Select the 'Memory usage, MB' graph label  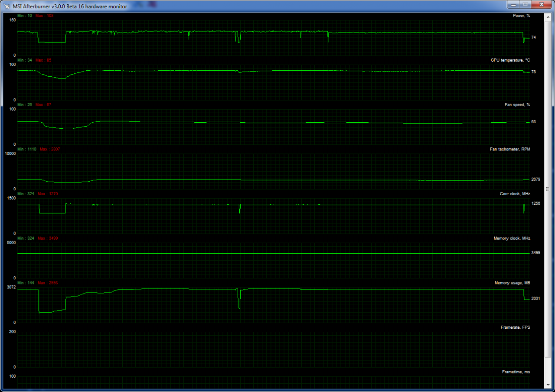click(513, 283)
